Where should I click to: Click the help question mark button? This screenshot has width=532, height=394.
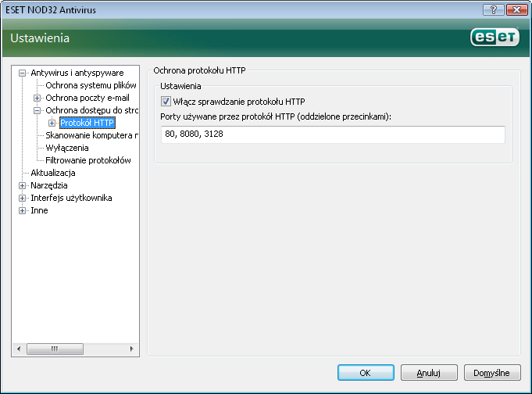[x=494, y=9]
